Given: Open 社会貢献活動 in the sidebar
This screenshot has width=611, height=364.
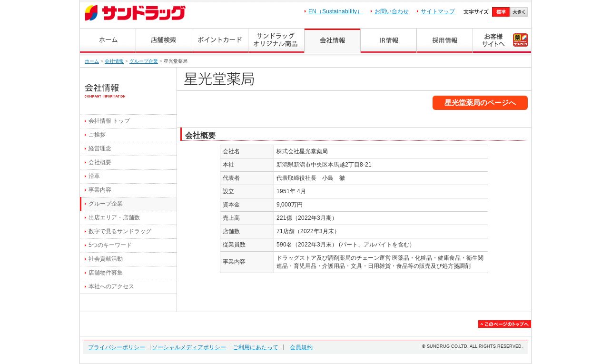Looking at the screenshot, I should [x=128, y=259].
